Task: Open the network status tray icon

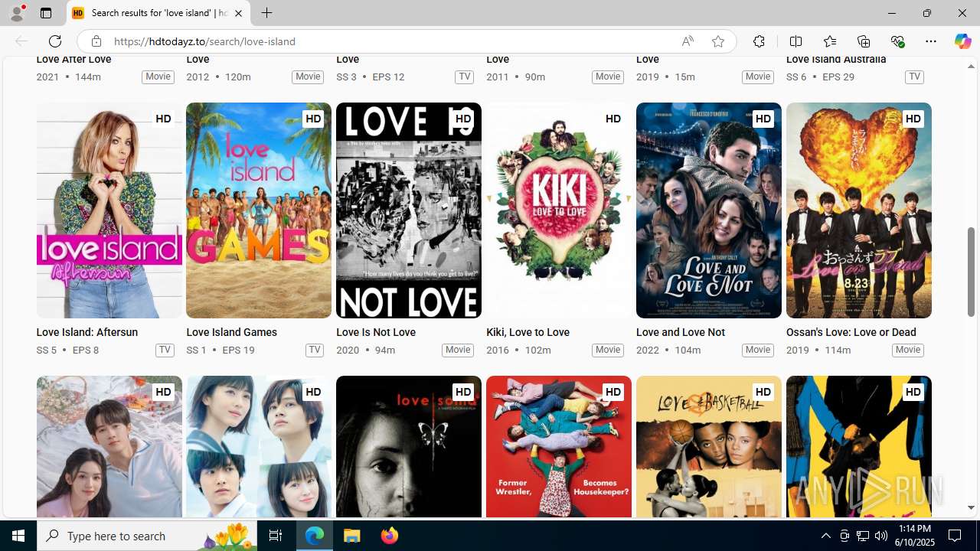Action: (x=863, y=536)
